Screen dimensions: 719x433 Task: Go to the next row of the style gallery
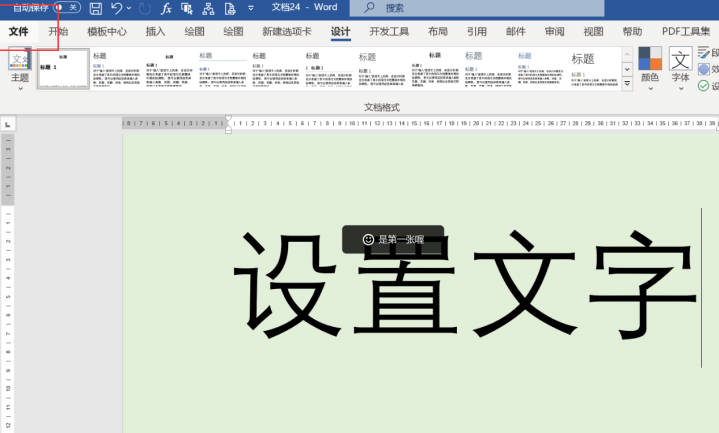(627, 69)
